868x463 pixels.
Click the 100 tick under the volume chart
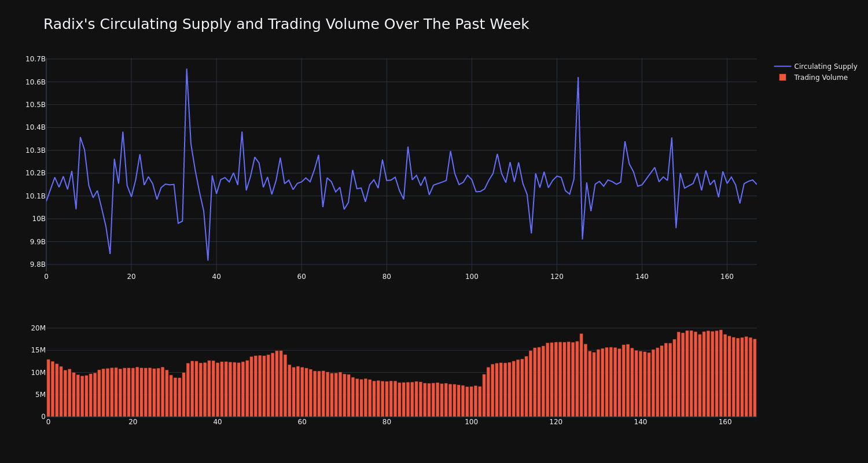(x=472, y=422)
